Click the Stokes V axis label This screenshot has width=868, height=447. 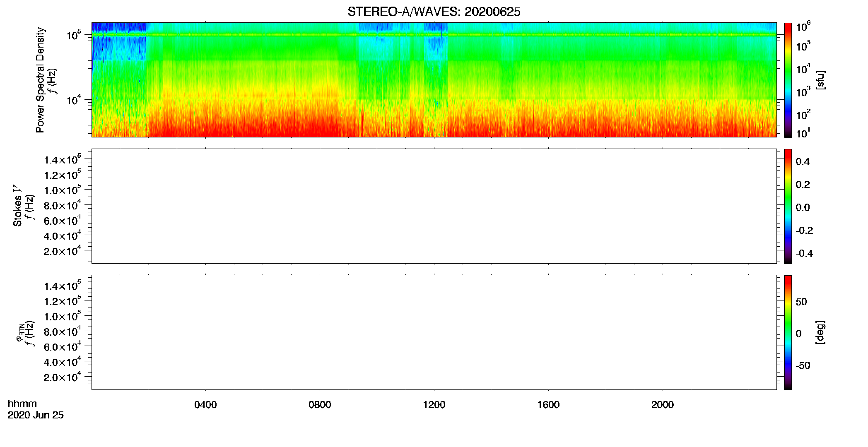pyautogui.click(x=17, y=206)
